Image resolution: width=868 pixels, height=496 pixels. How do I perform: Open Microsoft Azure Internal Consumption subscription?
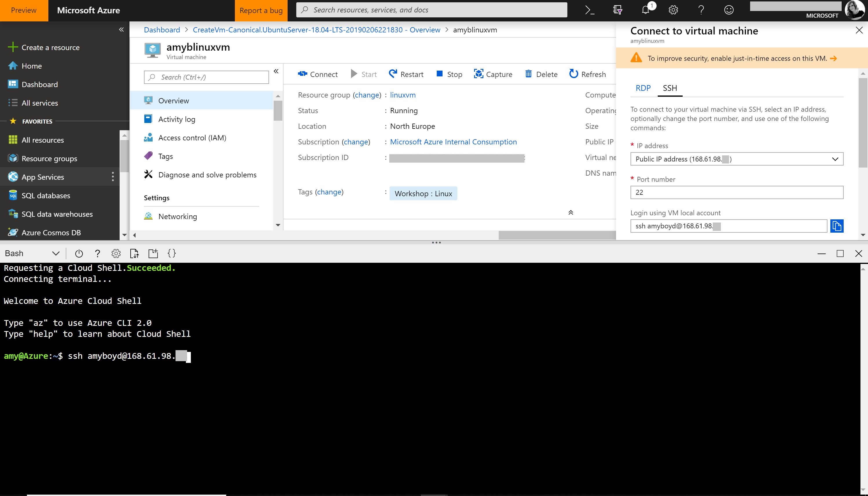[x=453, y=142]
